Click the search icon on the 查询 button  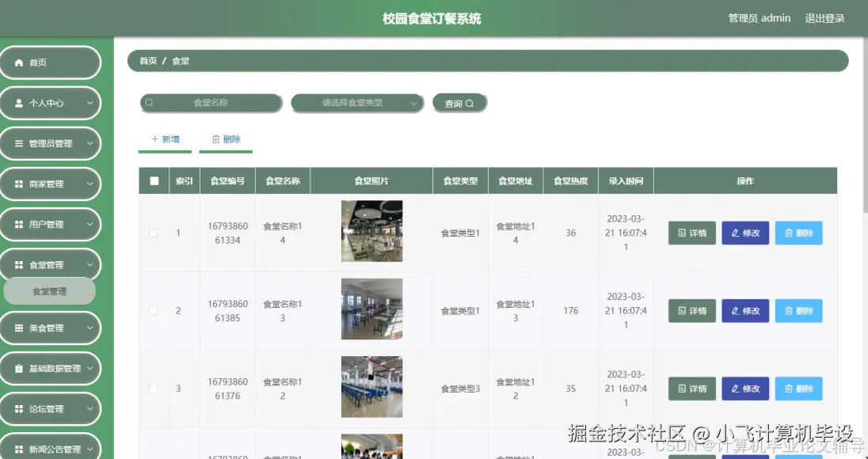[x=470, y=102]
